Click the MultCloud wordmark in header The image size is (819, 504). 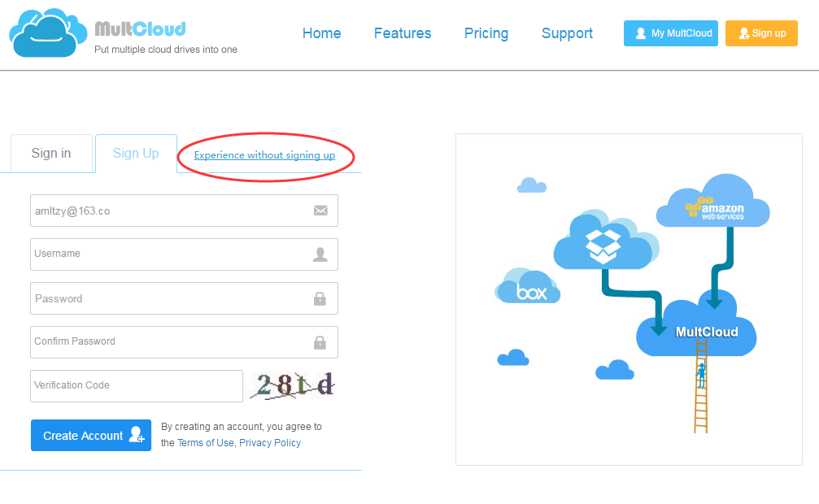[x=140, y=28]
